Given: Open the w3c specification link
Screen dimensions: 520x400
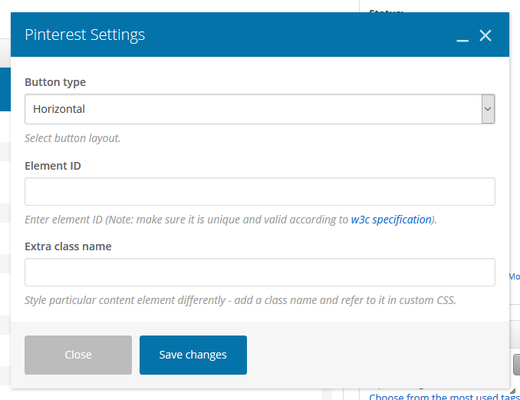Looking at the screenshot, I should tap(391, 220).
